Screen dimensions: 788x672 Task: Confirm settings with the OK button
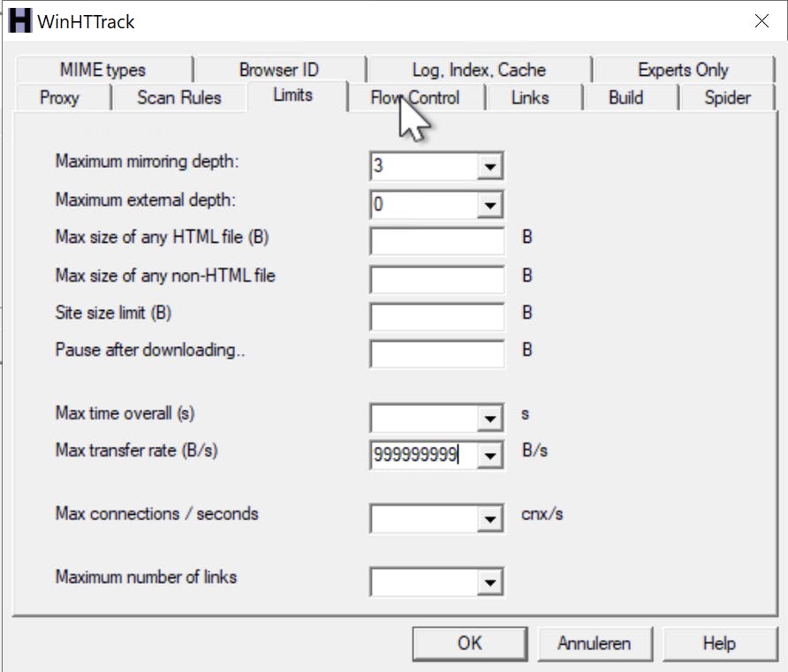470,644
